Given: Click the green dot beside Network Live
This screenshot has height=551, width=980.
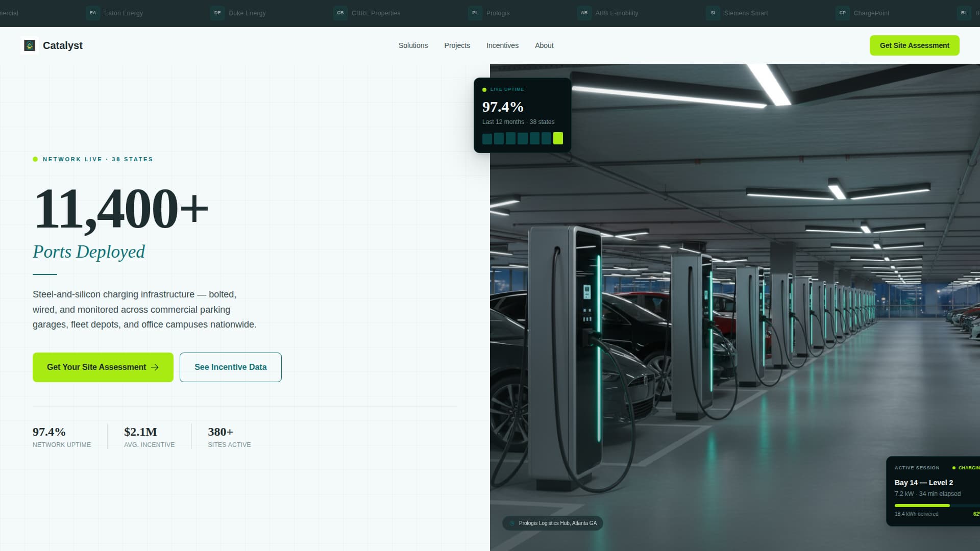Looking at the screenshot, I should point(35,159).
